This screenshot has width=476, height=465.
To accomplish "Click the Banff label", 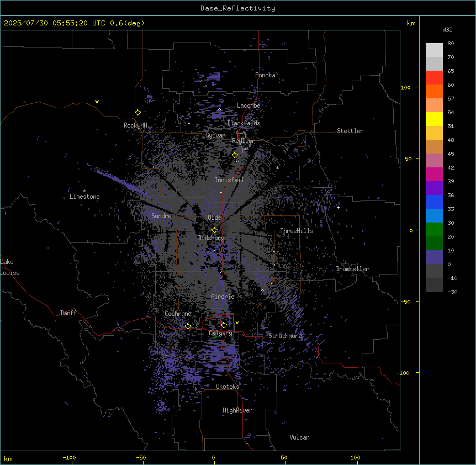I will (68, 313).
